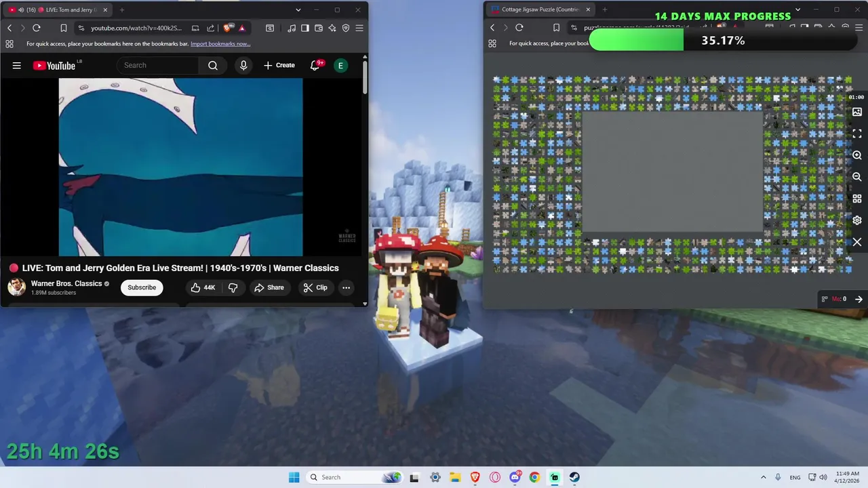Open File Explorer from the taskbar
Viewport: 868px width, 488px height.
[455, 477]
